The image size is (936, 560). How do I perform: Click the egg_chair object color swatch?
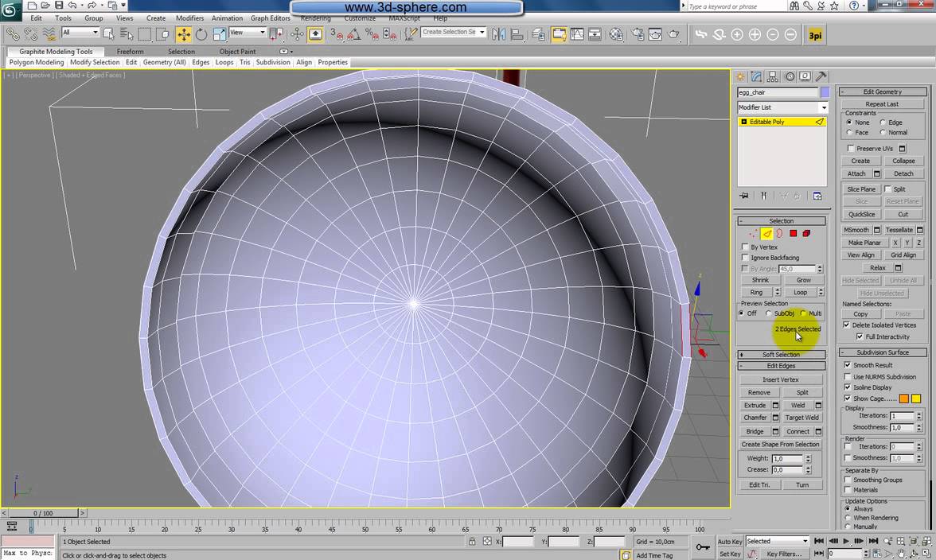(x=825, y=92)
